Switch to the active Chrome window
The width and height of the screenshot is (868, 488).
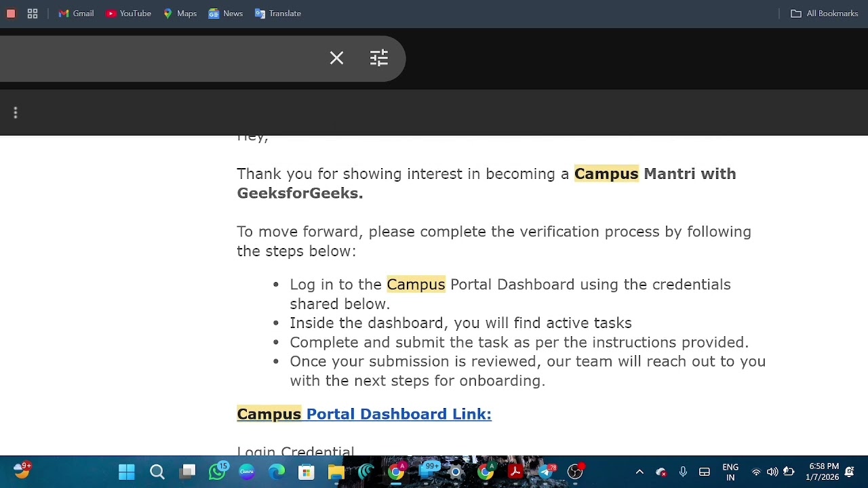[x=396, y=472]
